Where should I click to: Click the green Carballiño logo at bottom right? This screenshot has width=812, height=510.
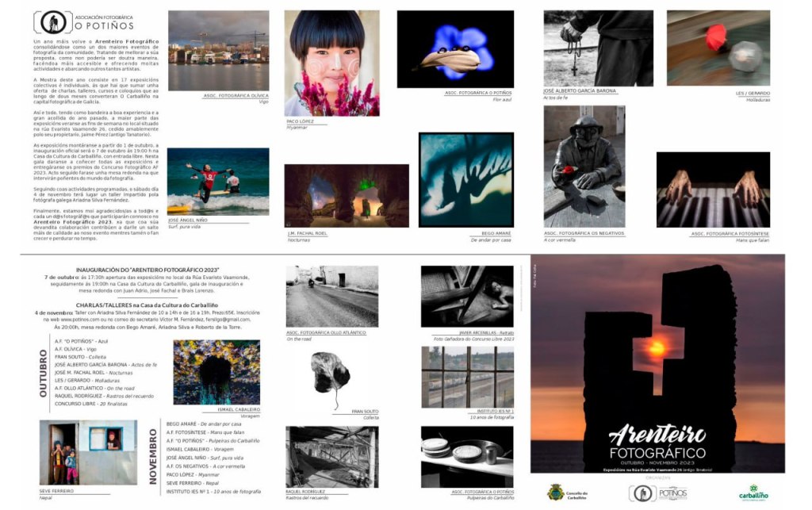click(x=753, y=492)
